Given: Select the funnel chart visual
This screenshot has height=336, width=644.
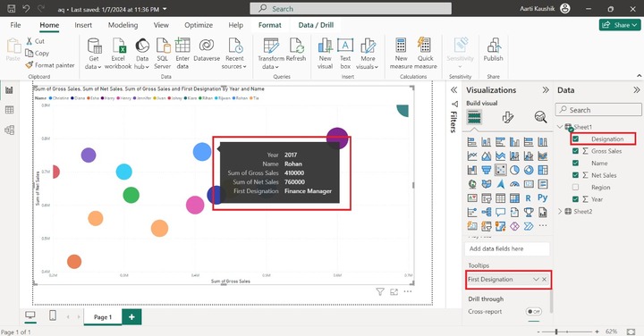Looking at the screenshot, I should [x=487, y=170].
